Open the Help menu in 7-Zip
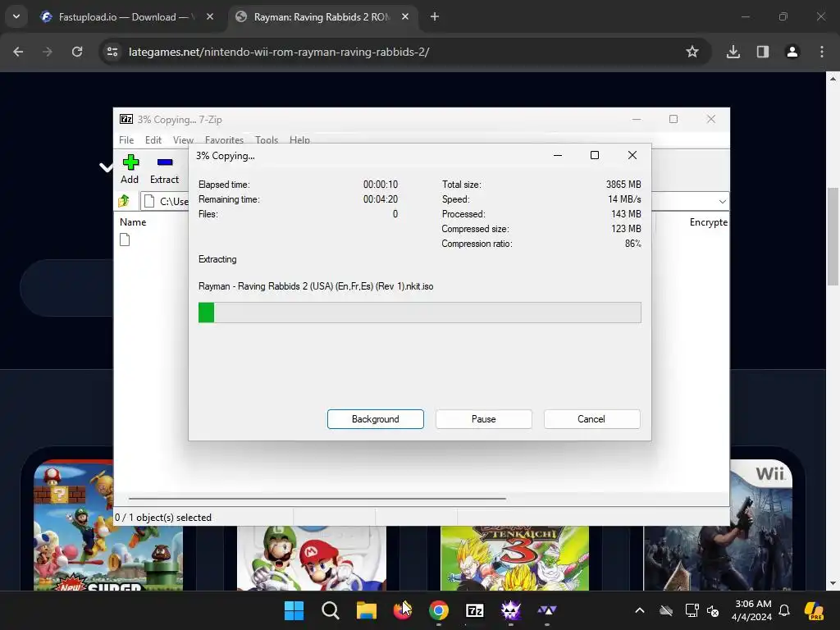The height and width of the screenshot is (630, 840). point(299,139)
